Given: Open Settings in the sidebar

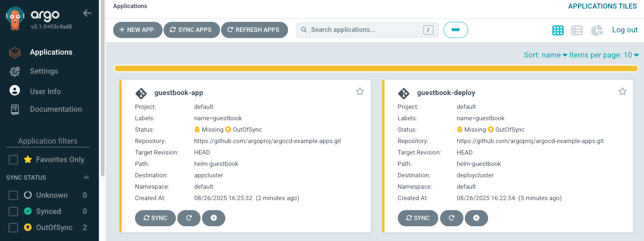Looking at the screenshot, I should [44, 71].
